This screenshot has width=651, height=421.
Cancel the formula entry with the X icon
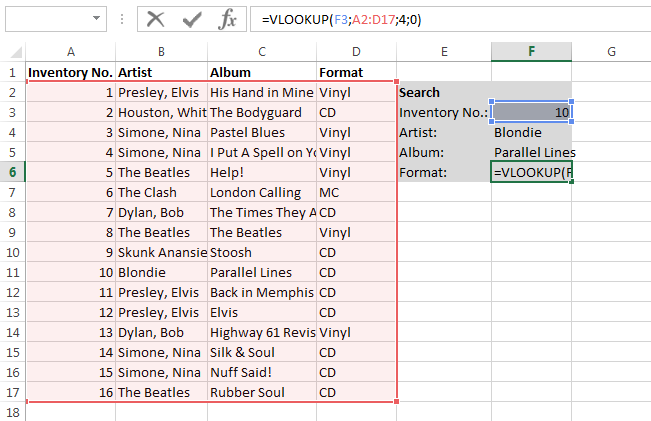pyautogui.click(x=155, y=19)
